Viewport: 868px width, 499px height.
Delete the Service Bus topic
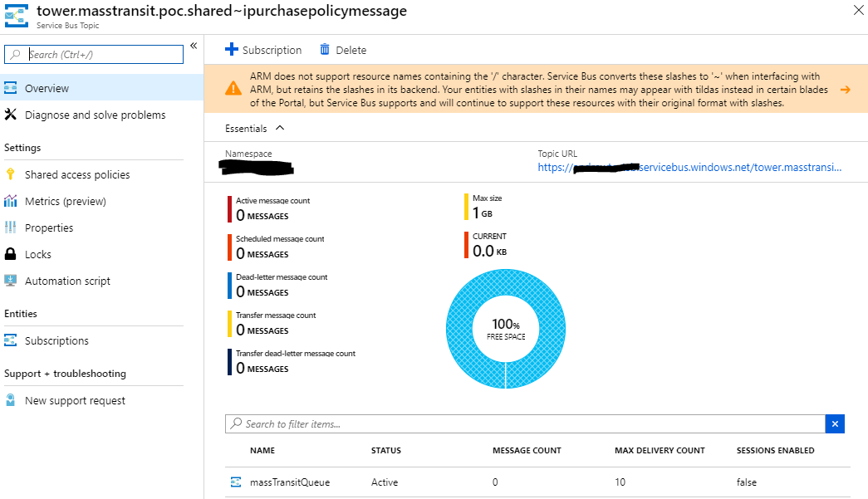(343, 50)
